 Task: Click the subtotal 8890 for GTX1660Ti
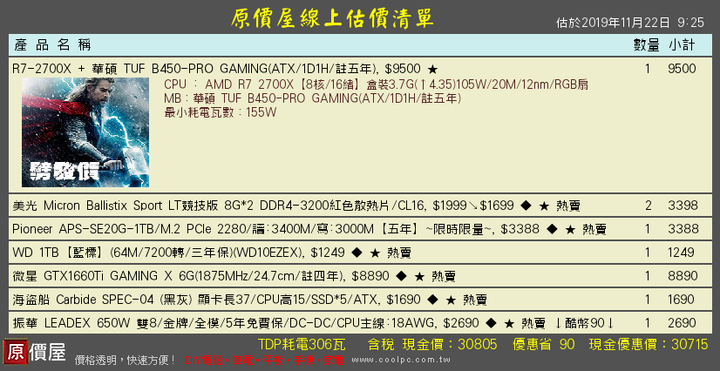[x=683, y=276]
